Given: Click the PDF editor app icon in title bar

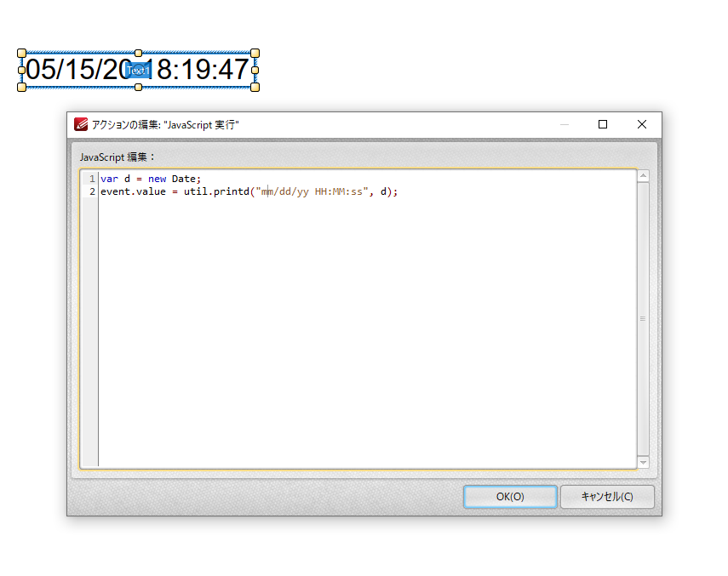Looking at the screenshot, I should 81,124.
